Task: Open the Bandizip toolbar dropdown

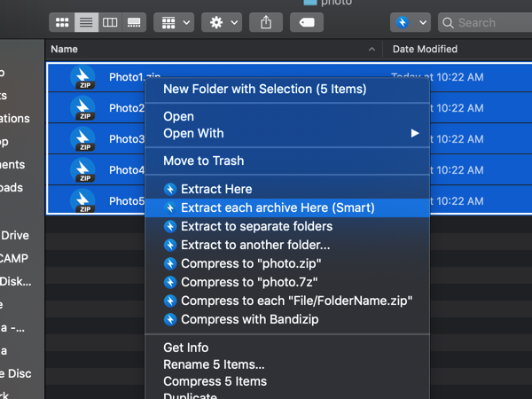Action: point(411,22)
